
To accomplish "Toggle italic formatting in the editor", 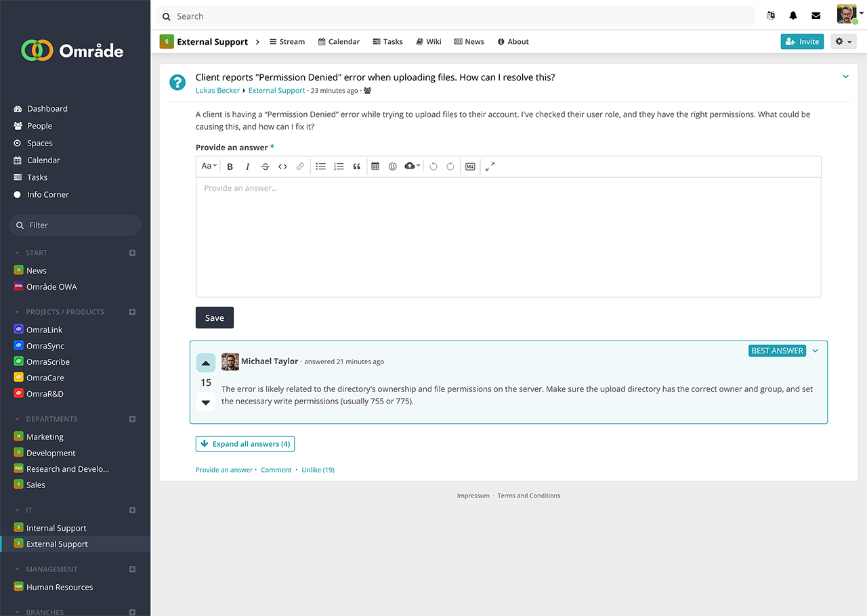I will (x=247, y=167).
